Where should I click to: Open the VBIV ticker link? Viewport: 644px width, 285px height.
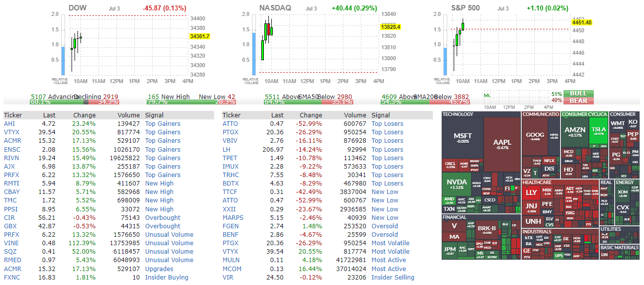point(230,141)
